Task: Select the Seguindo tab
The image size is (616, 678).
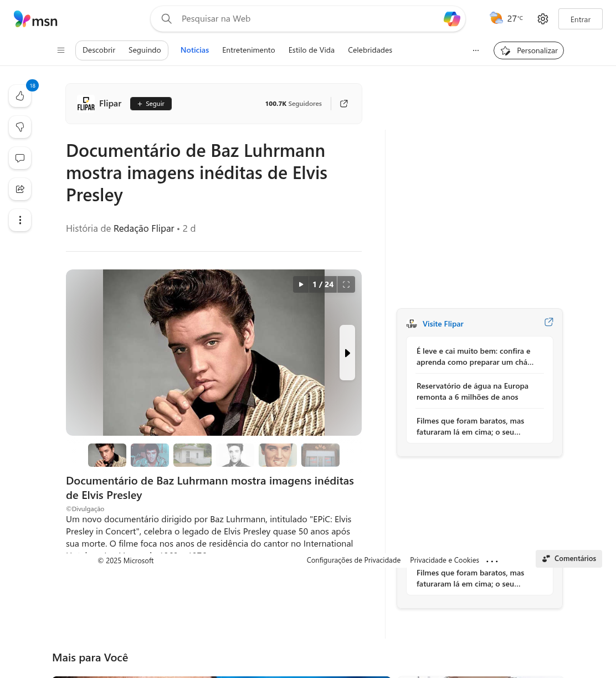Action: point(145,50)
